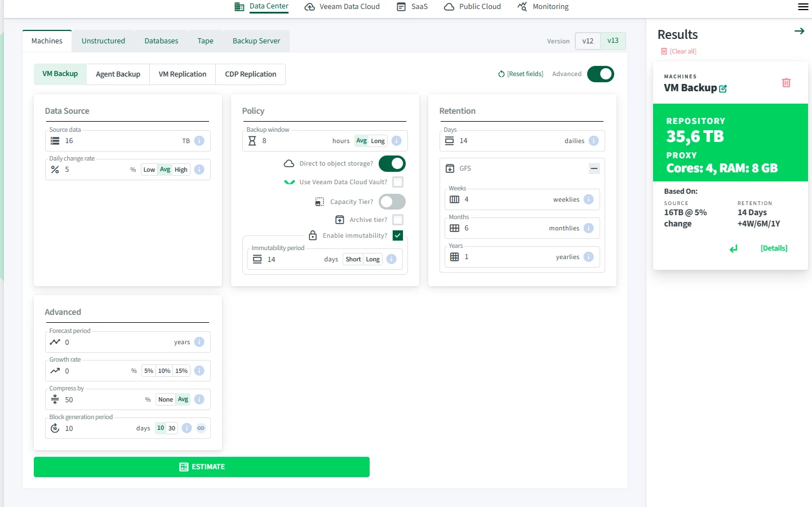Open the Backup Server tab
This screenshot has height=507, width=812.
pos(256,41)
